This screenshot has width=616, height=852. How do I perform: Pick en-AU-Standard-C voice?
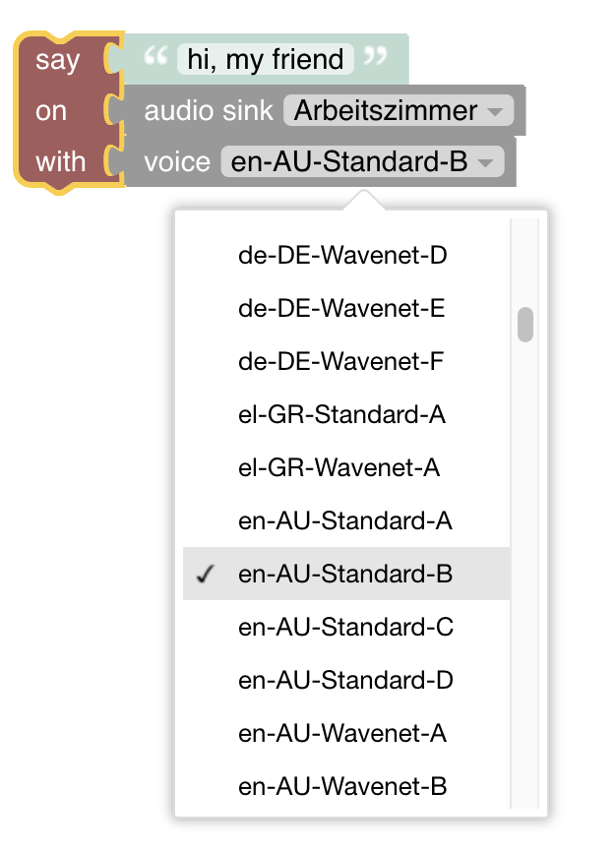point(345,628)
